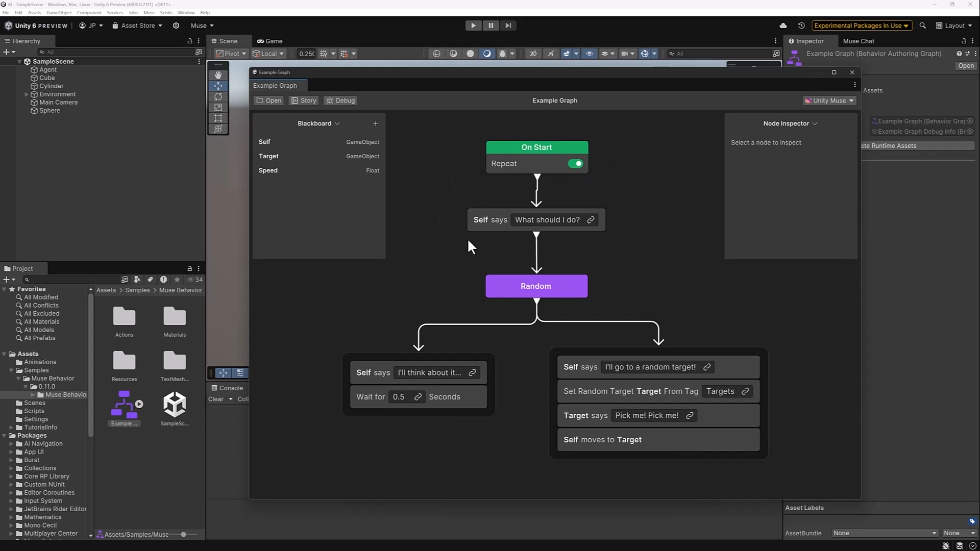Image resolution: width=980 pixels, height=551 pixels.
Task: Open the Experimental Packages In Use dropdown
Action: (x=861, y=26)
